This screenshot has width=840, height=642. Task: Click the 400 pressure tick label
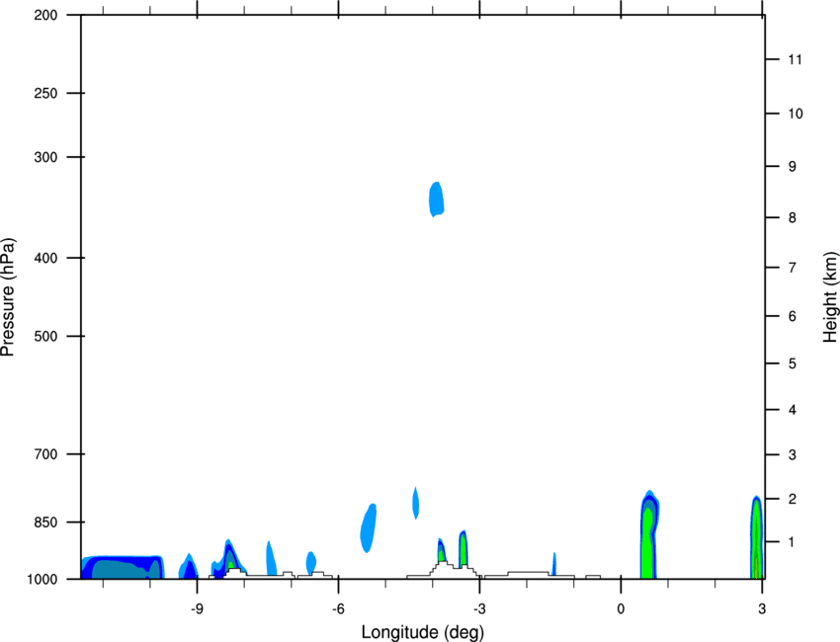click(x=45, y=258)
